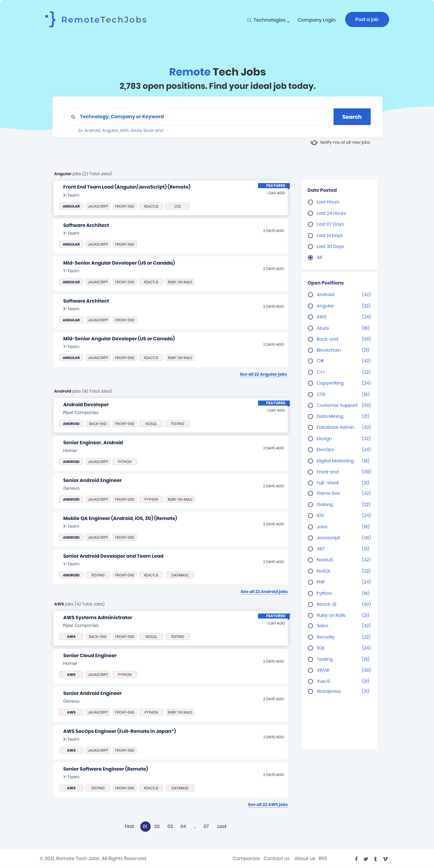Click the search magnifier icon in keyword field
Viewport: 434px width, 868px height.
[73, 117]
